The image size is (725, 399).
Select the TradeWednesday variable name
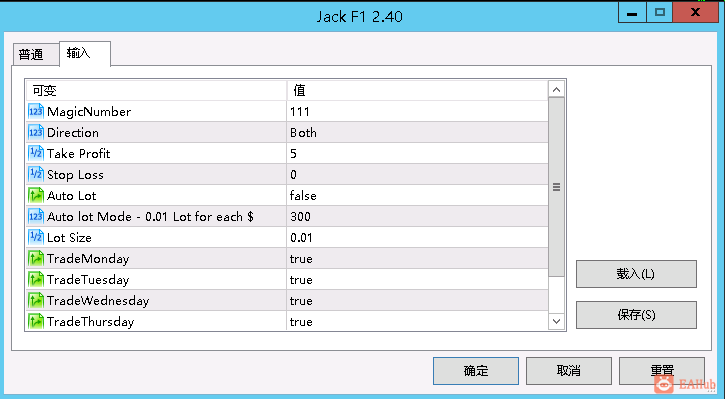click(x=98, y=301)
